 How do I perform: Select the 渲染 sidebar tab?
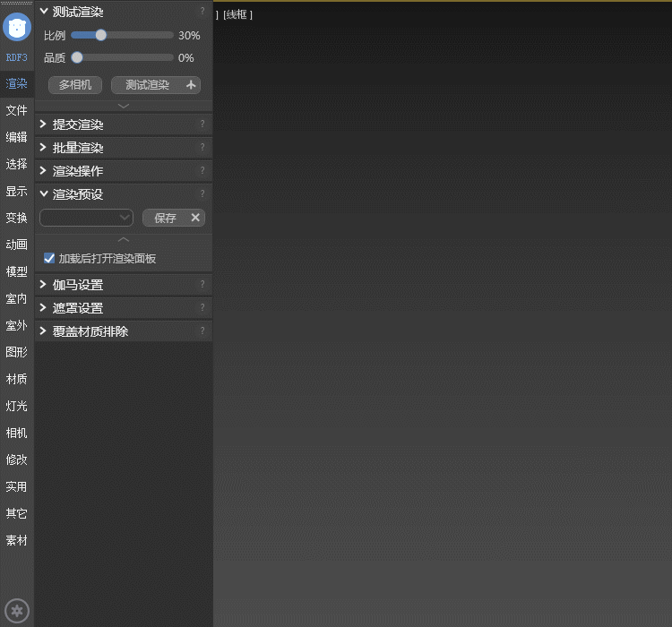click(17, 83)
